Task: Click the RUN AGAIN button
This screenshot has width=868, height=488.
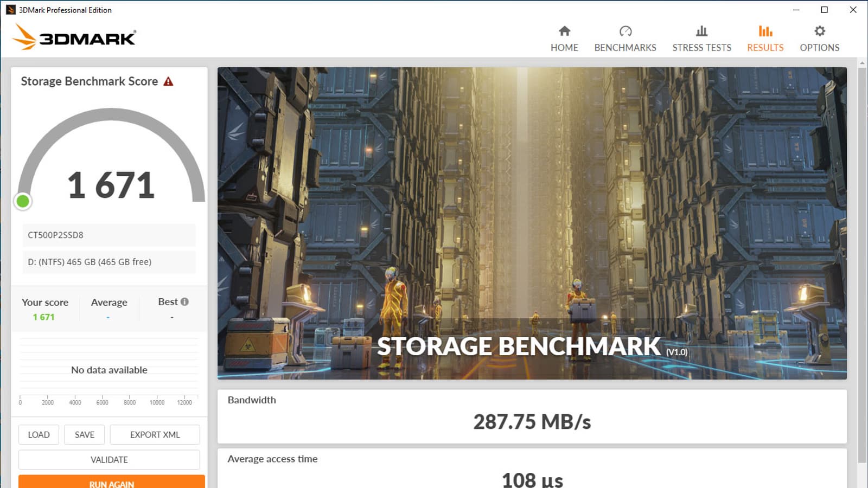Action: [x=112, y=482]
